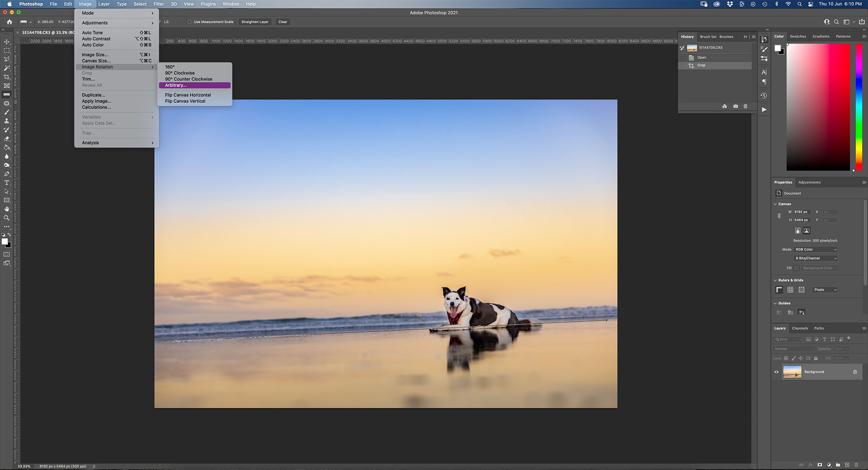Select the Move tool
Screen dimensions: 868x470
click(6, 41)
